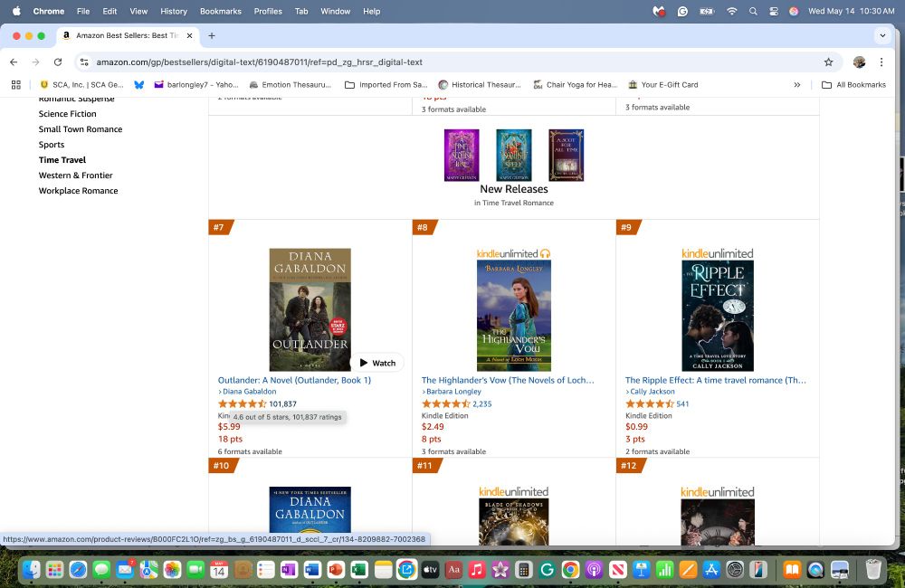Open the 2,235 ratings for Highlander's Vow
Screen dimensions: 905x588
click(x=482, y=404)
